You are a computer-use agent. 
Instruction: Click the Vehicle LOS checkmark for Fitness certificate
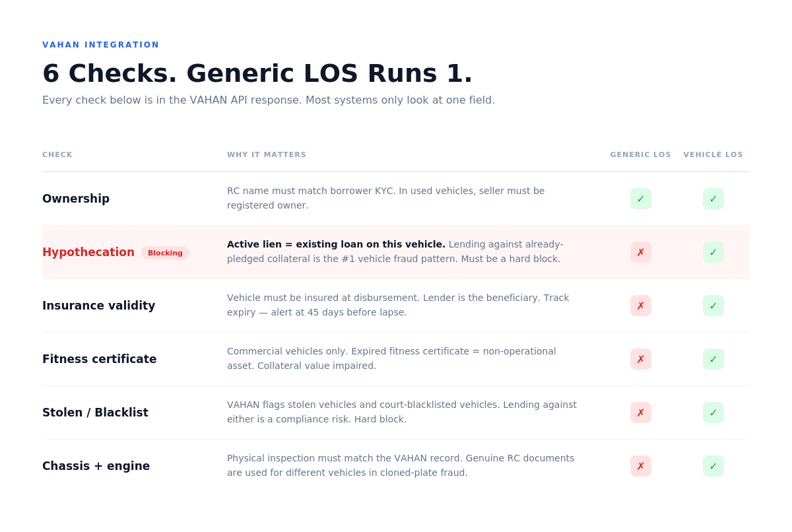pyautogui.click(x=713, y=359)
